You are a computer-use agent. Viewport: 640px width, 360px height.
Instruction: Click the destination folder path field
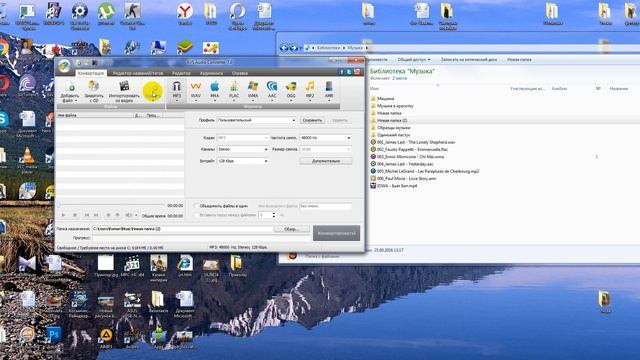pyautogui.click(x=183, y=229)
